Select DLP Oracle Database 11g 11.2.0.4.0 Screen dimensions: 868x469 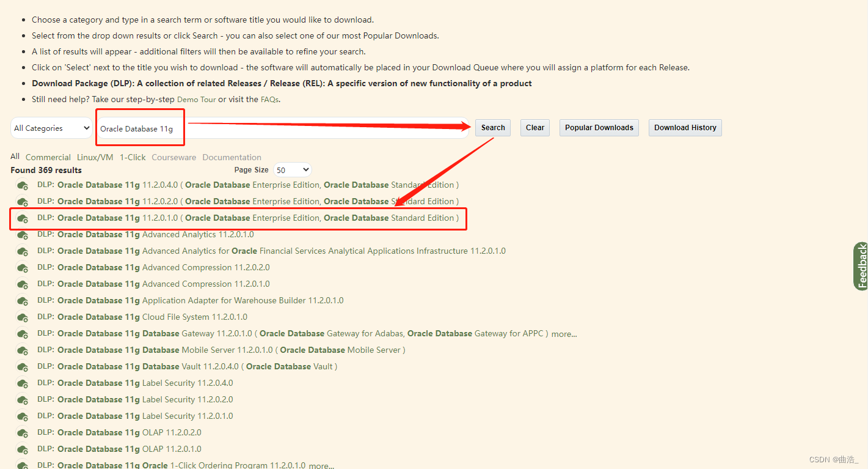(x=248, y=185)
